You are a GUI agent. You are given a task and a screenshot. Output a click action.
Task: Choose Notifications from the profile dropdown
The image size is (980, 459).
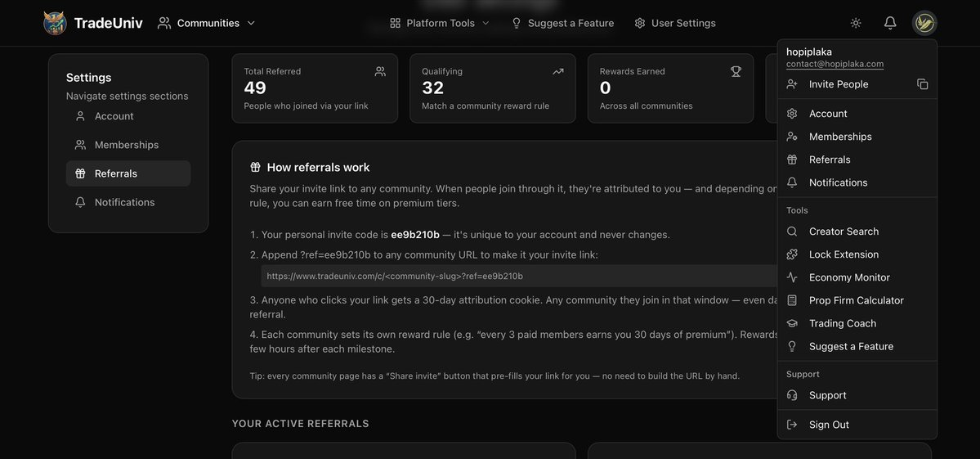pyautogui.click(x=857, y=182)
